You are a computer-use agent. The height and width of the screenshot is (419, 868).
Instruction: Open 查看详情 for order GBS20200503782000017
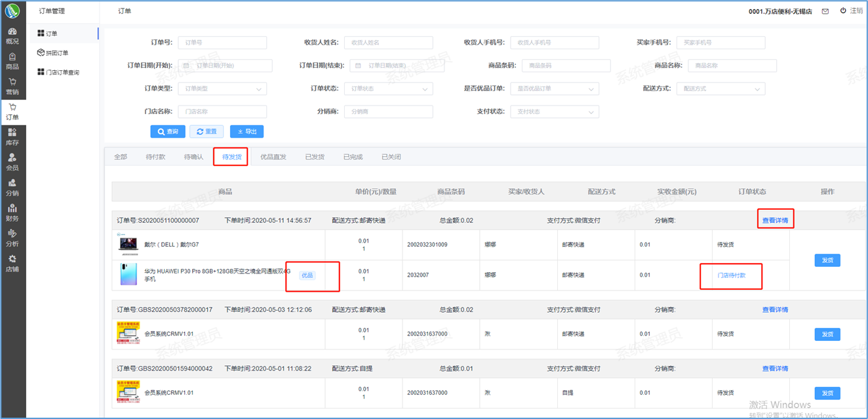[x=775, y=310]
